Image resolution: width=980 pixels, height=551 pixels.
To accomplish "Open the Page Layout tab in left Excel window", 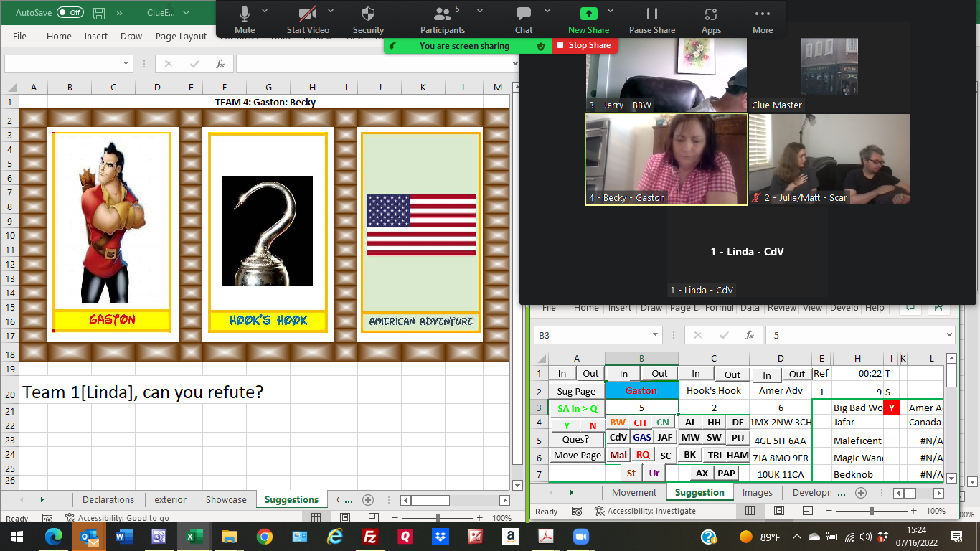I will tap(181, 36).
